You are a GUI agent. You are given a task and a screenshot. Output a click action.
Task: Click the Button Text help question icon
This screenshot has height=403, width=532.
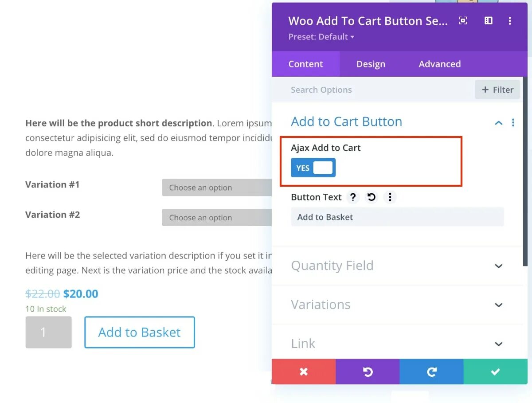point(353,197)
